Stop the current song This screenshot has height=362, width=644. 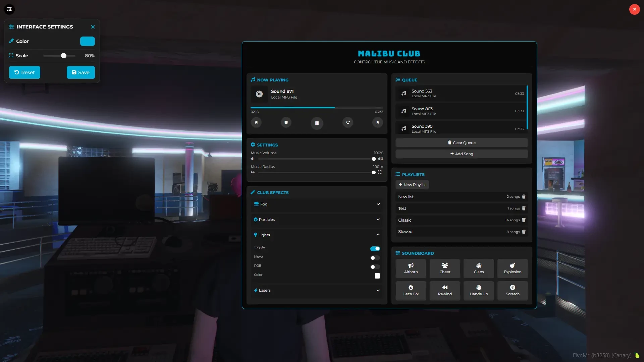pos(286,122)
